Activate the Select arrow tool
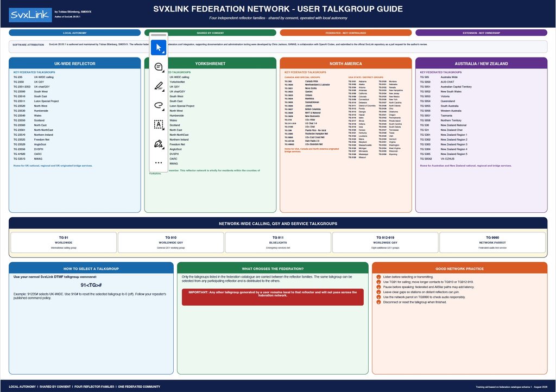Viewport: 556px width, 392px height. 159,47
